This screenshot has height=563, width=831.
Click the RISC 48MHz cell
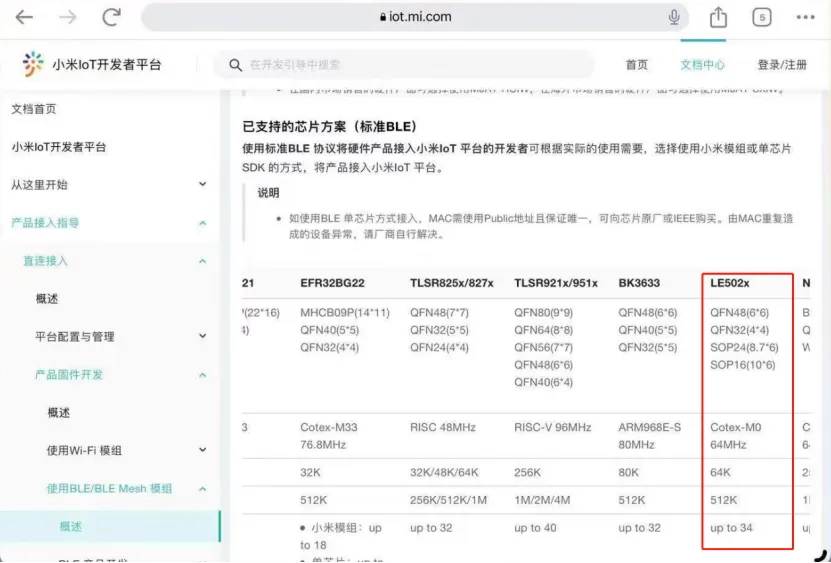[443, 427]
